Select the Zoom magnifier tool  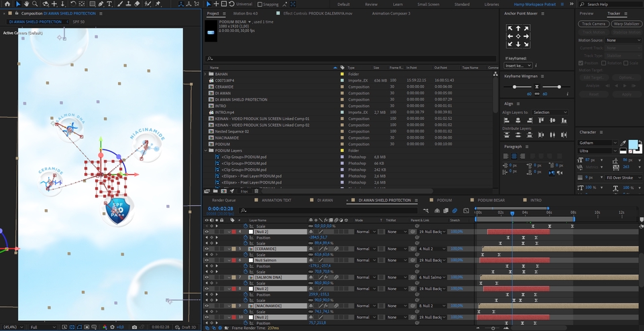[x=36, y=4]
